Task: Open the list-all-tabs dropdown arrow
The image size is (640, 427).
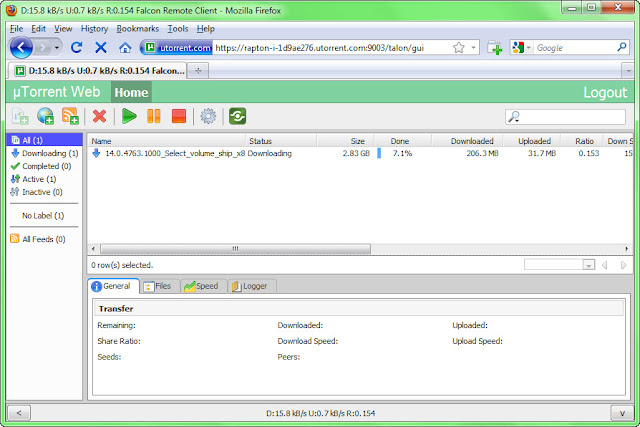Action: click(628, 71)
